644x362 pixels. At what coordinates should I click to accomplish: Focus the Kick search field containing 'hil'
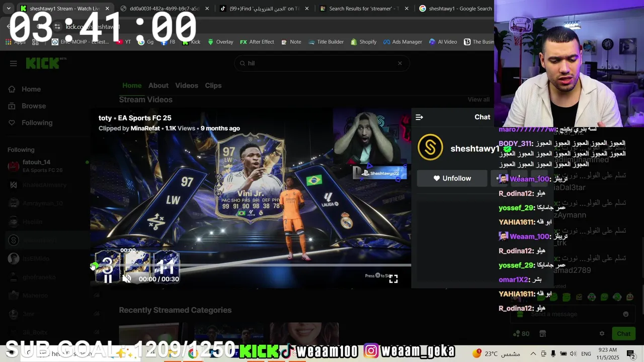coord(322,63)
